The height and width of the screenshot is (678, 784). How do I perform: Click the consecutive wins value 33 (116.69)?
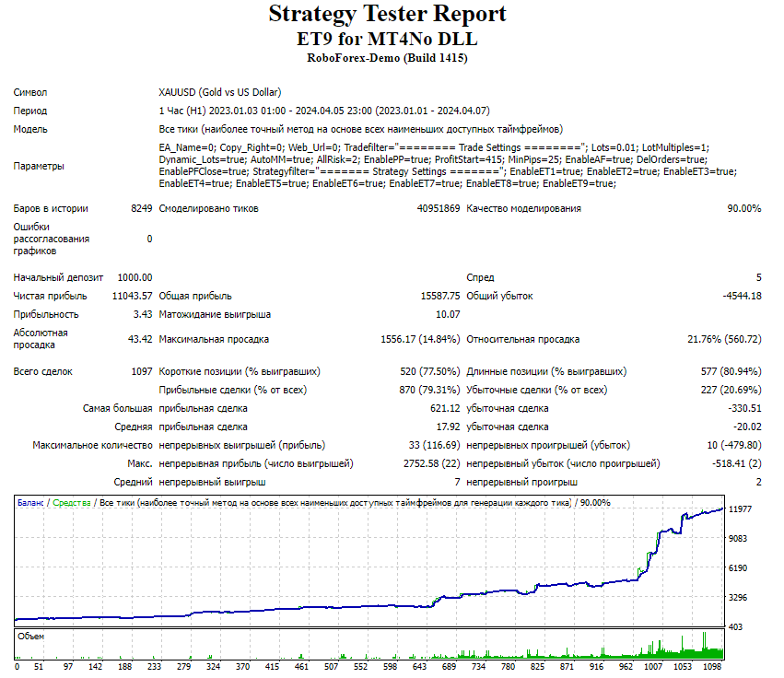tap(434, 446)
